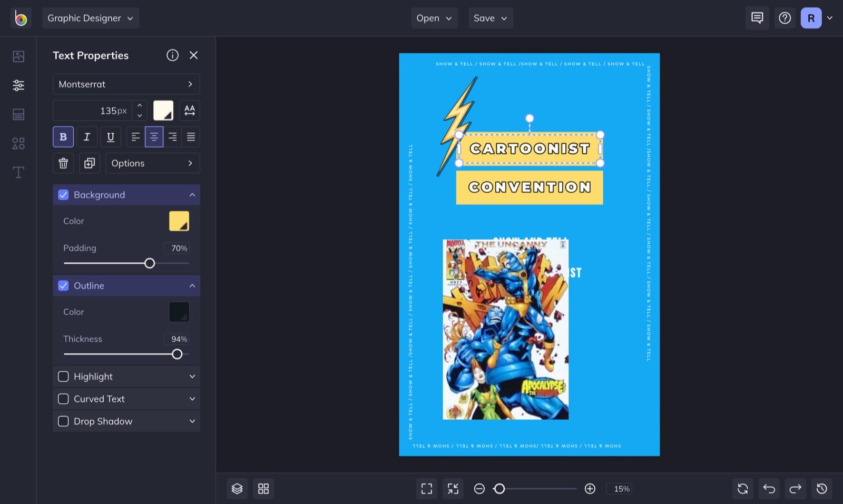Uncheck the Outline option
This screenshot has height=504, width=843.
click(x=63, y=285)
